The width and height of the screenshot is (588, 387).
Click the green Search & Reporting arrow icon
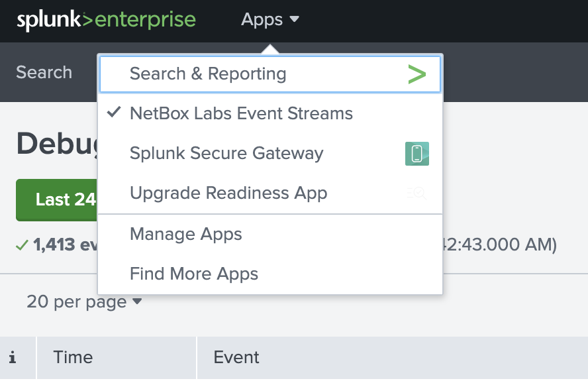click(x=417, y=74)
